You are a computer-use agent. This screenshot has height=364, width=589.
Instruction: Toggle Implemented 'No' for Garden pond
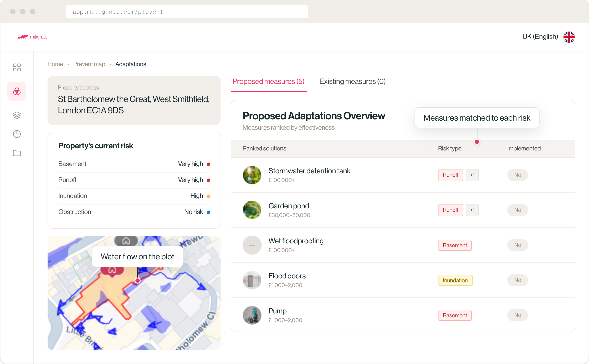coord(517,210)
